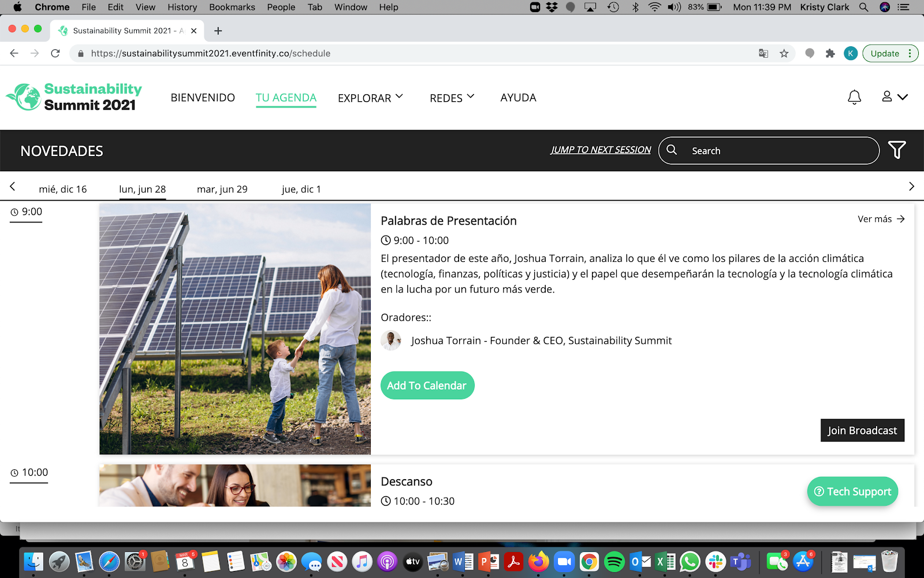924x578 pixels.
Task: Open the AYUDA menu item
Action: click(518, 98)
